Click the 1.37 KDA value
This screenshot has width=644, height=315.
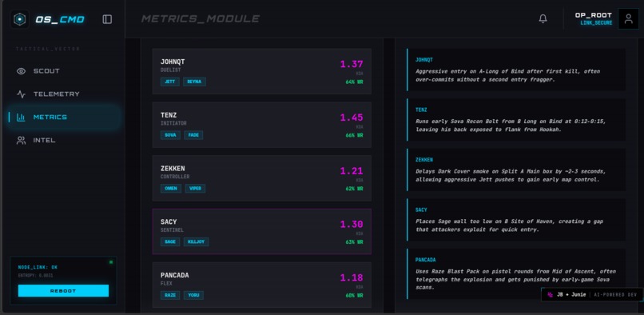pyautogui.click(x=351, y=64)
